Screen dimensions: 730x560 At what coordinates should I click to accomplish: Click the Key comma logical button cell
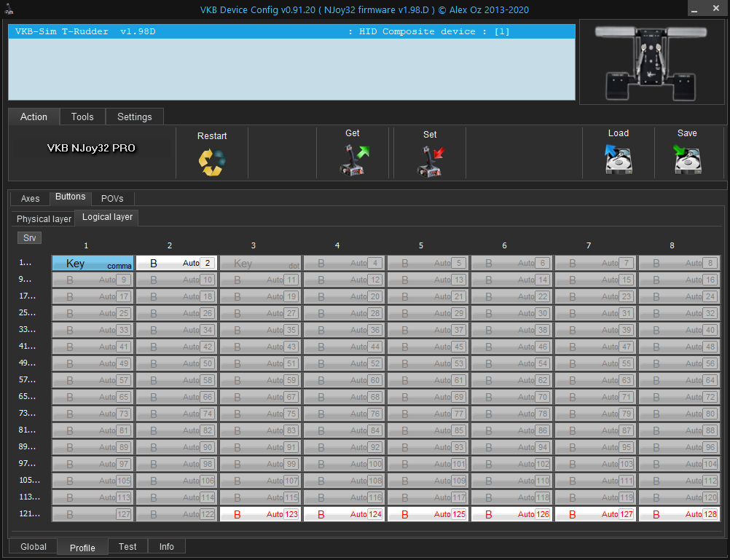pos(93,263)
